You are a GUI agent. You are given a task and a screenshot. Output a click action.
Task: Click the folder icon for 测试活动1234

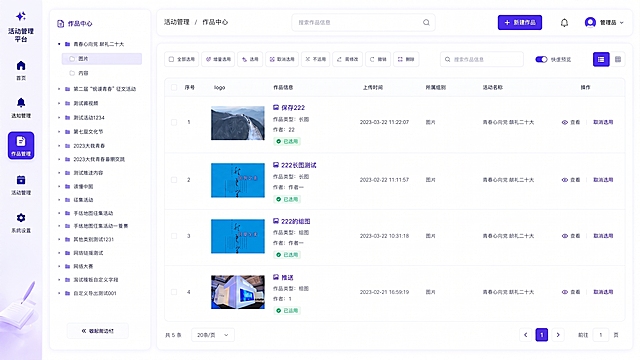click(68, 118)
